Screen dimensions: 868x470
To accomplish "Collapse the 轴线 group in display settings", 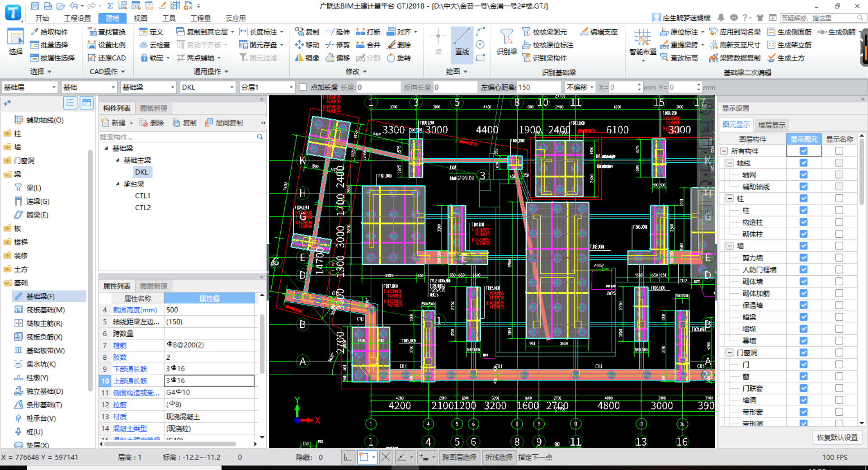I will point(730,163).
